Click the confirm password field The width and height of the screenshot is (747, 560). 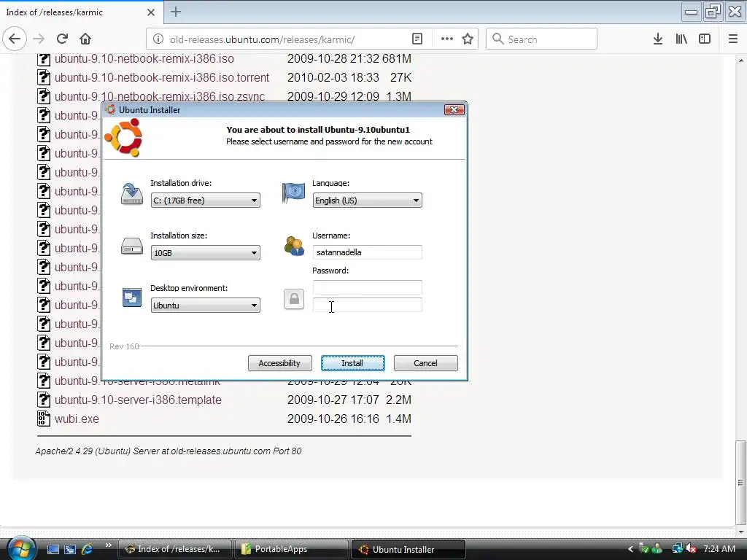click(368, 305)
